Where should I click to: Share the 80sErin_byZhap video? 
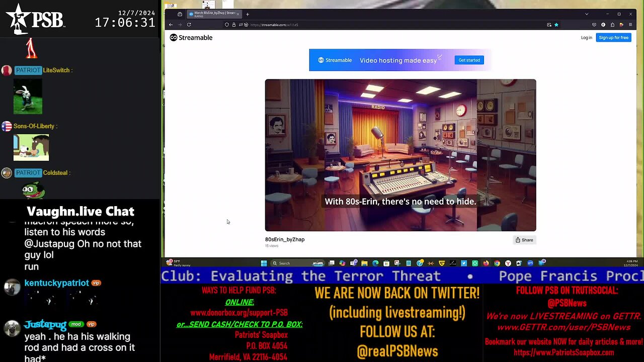(x=524, y=240)
